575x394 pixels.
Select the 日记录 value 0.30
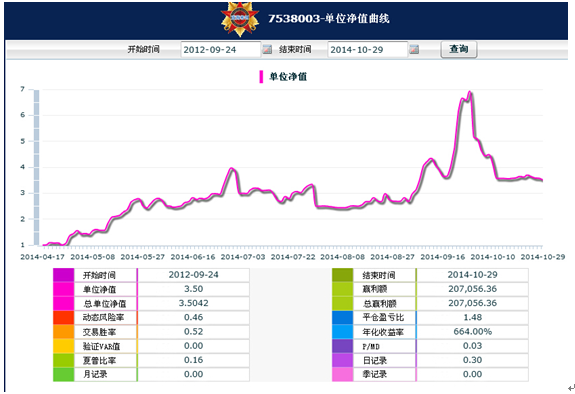click(x=472, y=360)
